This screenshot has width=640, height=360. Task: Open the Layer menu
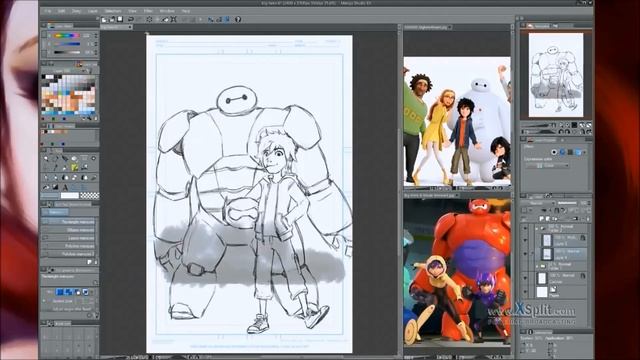coord(93,11)
